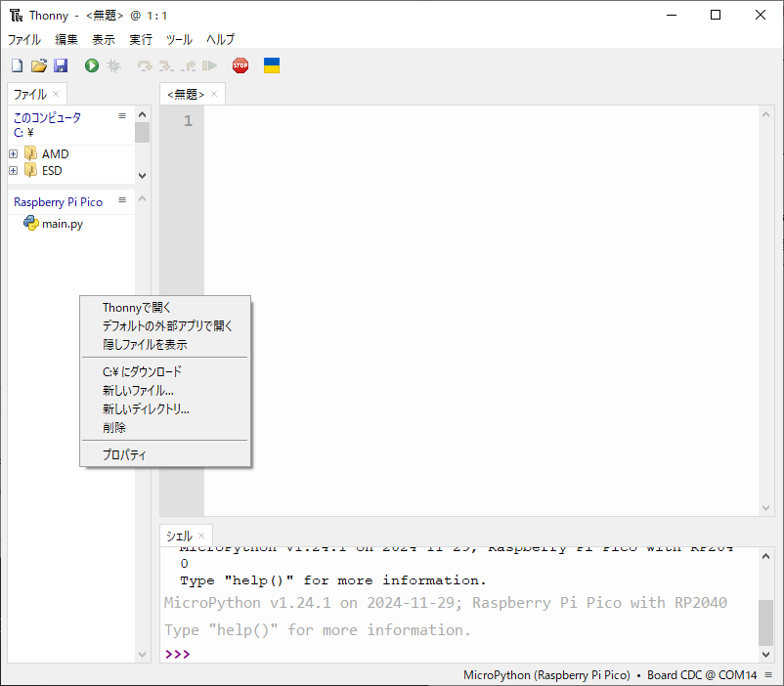Click the shell scrollbar down arrow
The height and width of the screenshot is (686, 784).
point(766,654)
